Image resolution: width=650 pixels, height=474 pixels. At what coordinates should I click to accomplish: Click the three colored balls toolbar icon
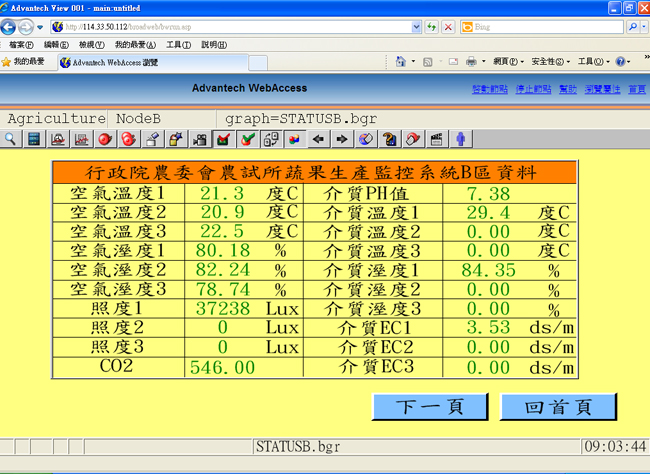(295, 139)
